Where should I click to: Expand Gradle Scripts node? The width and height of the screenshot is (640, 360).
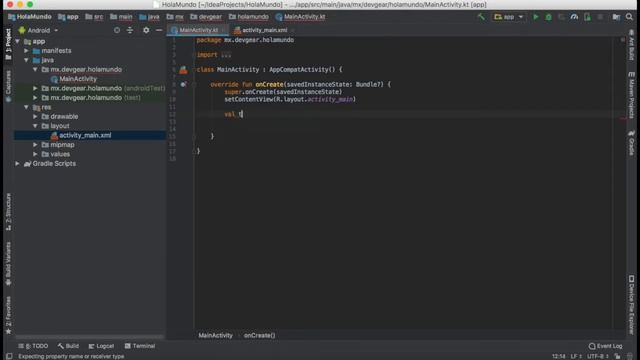pyautogui.click(x=18, y=163)
